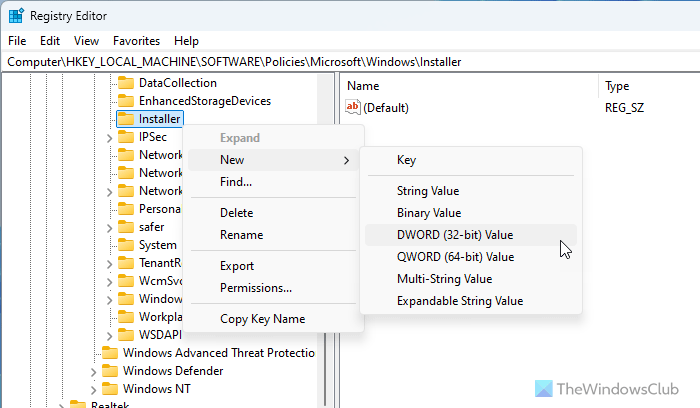Create a new Key from submenu
The height and width of the screenshot is (408, 700).
[x=406, y=160]
